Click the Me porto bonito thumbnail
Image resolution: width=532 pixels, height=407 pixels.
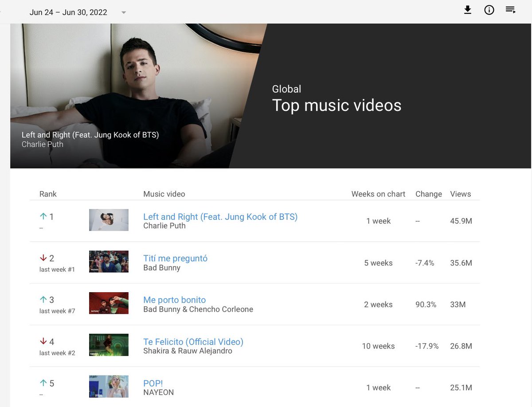[109, 303]
